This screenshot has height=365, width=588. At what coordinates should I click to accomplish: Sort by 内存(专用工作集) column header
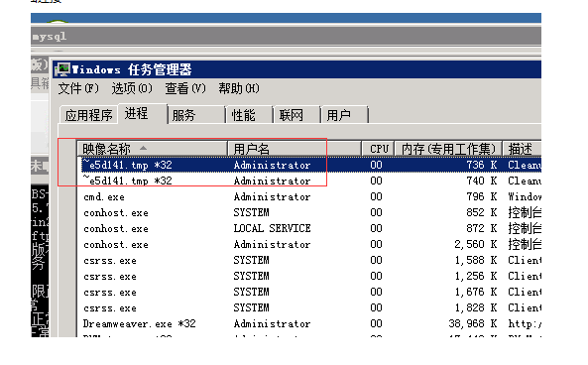click(448, 149)
